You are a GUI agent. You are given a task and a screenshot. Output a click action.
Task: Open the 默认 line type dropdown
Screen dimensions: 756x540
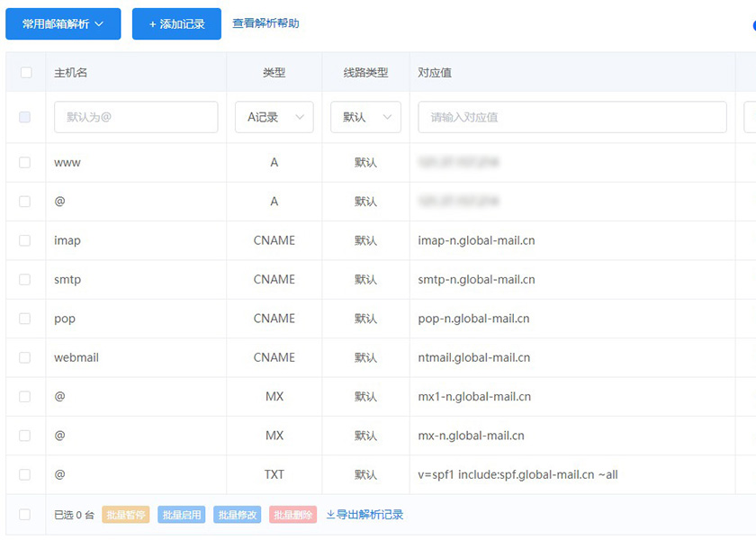click(x=365, y=117)
